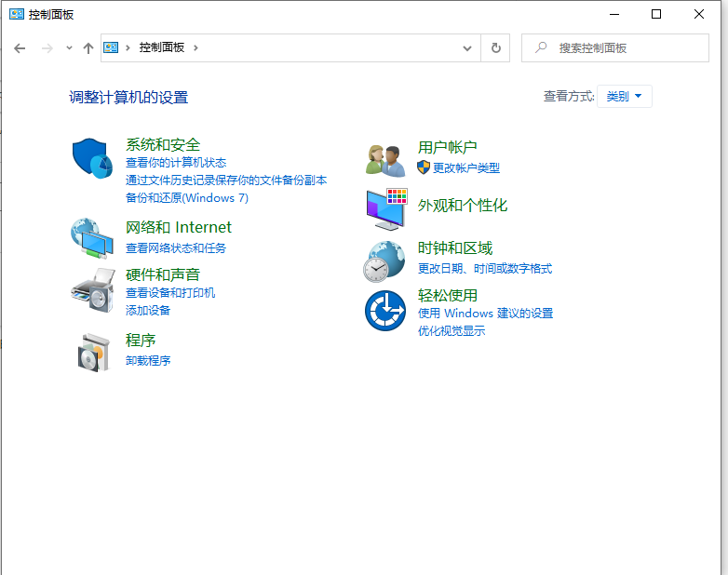
Task: Open the recent locations chevron
Action: 69,48
